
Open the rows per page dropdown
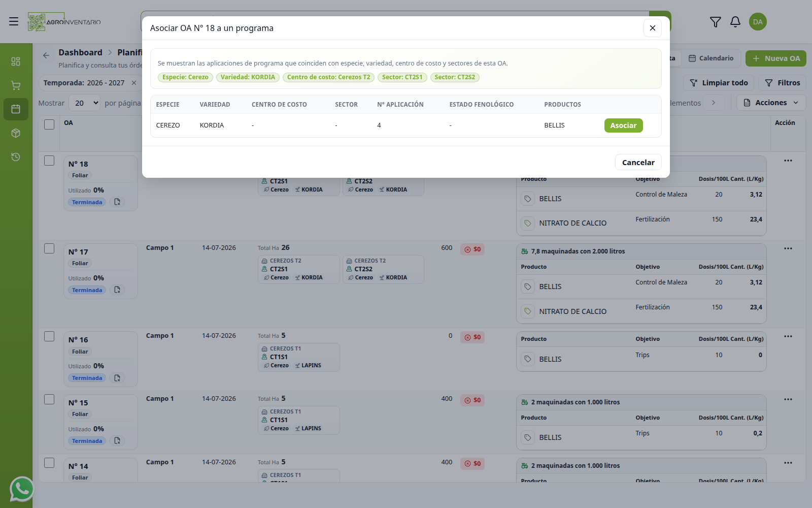(x=84, y=103)
